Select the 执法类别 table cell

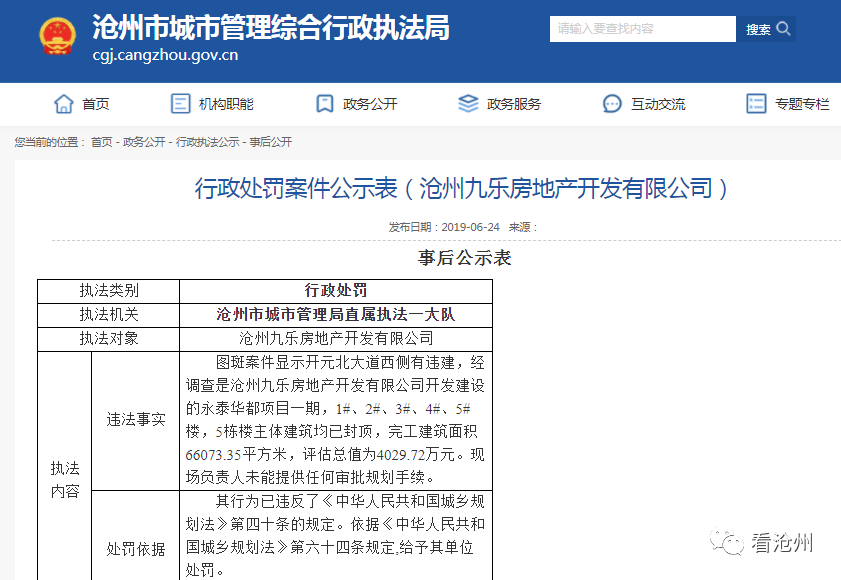tap(108, 291)
